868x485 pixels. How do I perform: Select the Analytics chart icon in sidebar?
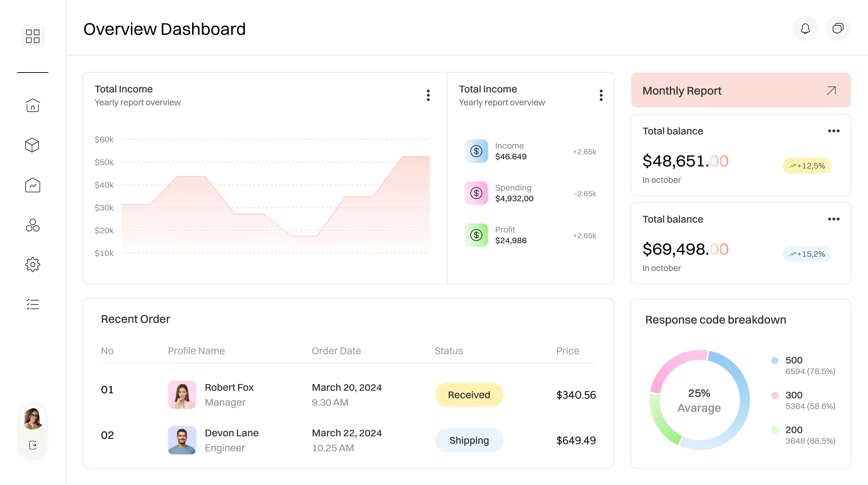point(32,185)
